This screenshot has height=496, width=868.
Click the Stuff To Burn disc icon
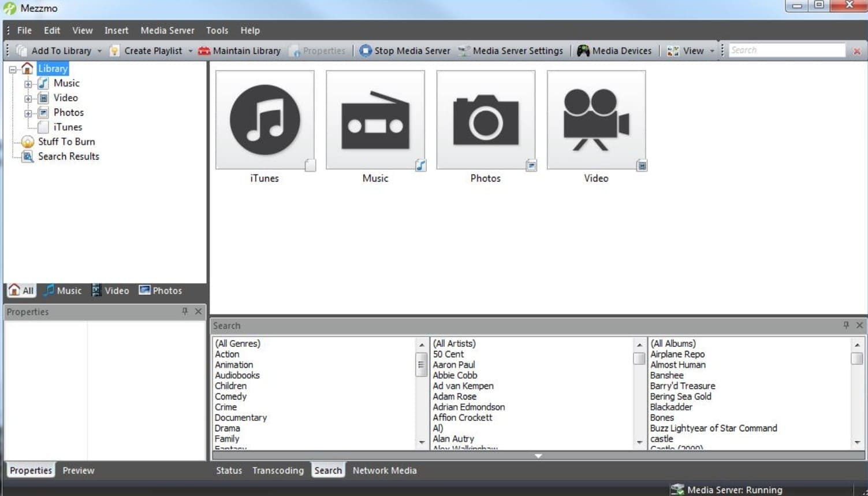click(x=27, y=142)
